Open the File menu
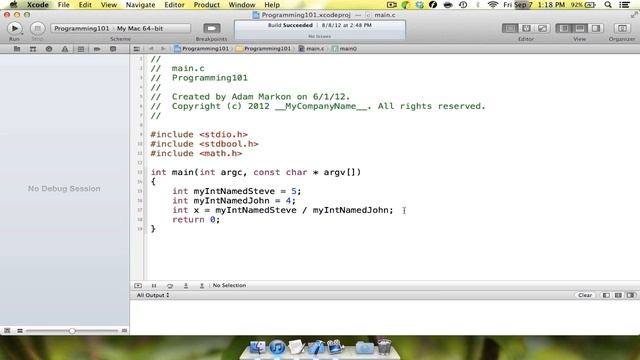The image size is (640, 360). click(63, 5)
